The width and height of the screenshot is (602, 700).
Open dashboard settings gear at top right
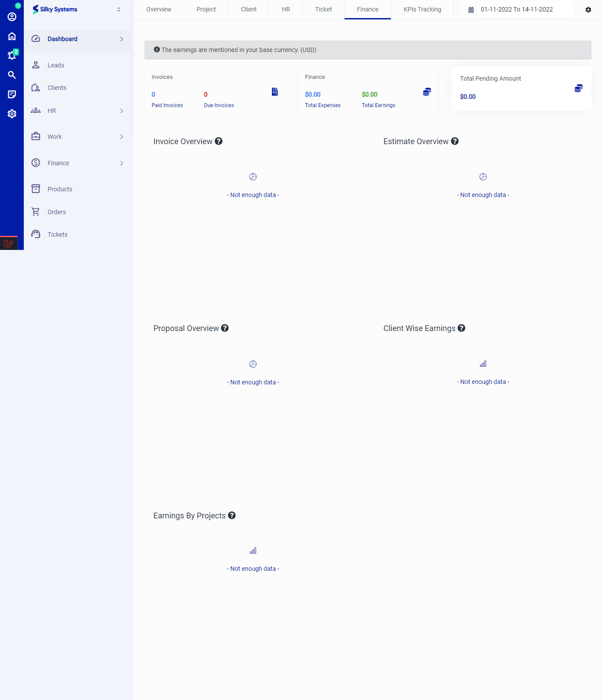[x=588, y=10]
